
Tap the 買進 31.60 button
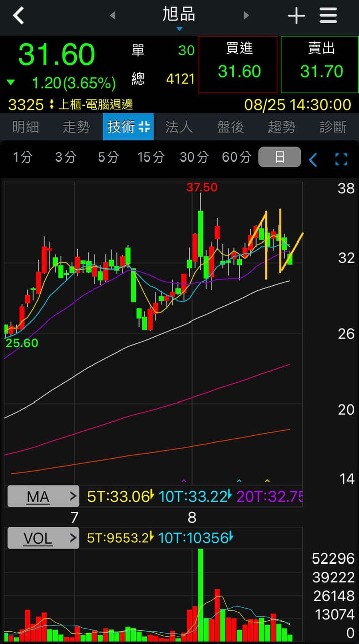(x=238, y=64)
